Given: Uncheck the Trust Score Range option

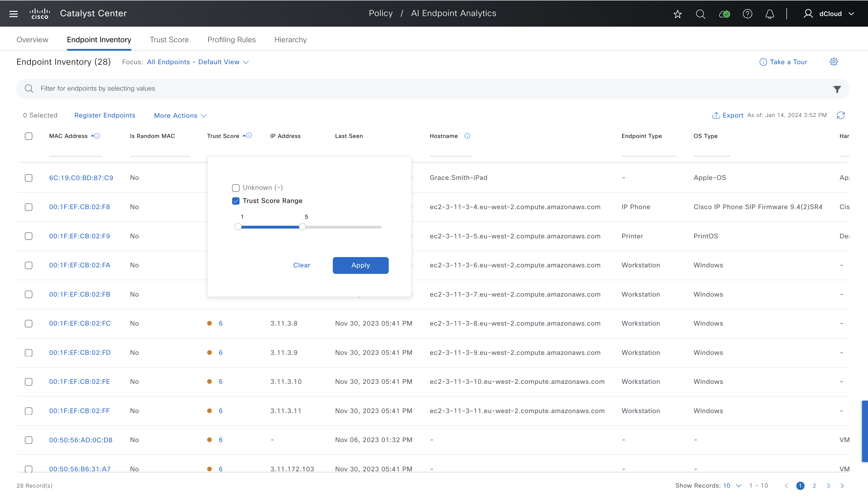Looking at the screenshot, I should point(235,201).
